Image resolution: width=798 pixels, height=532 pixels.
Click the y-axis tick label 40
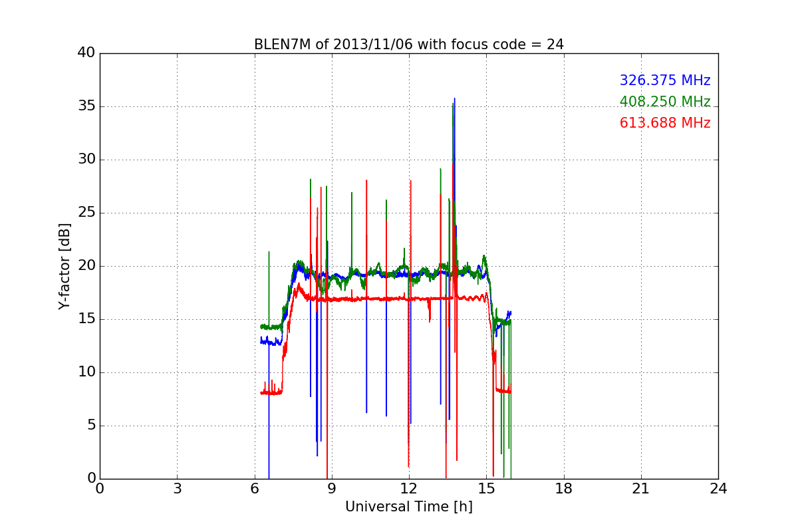coord(86,53)
